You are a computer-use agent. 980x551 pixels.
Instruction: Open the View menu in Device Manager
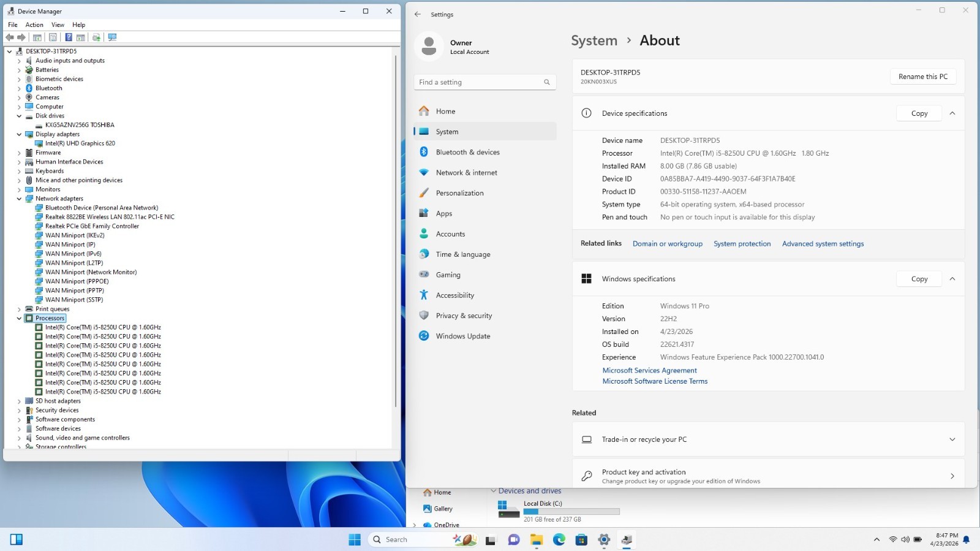coord(58,25)
